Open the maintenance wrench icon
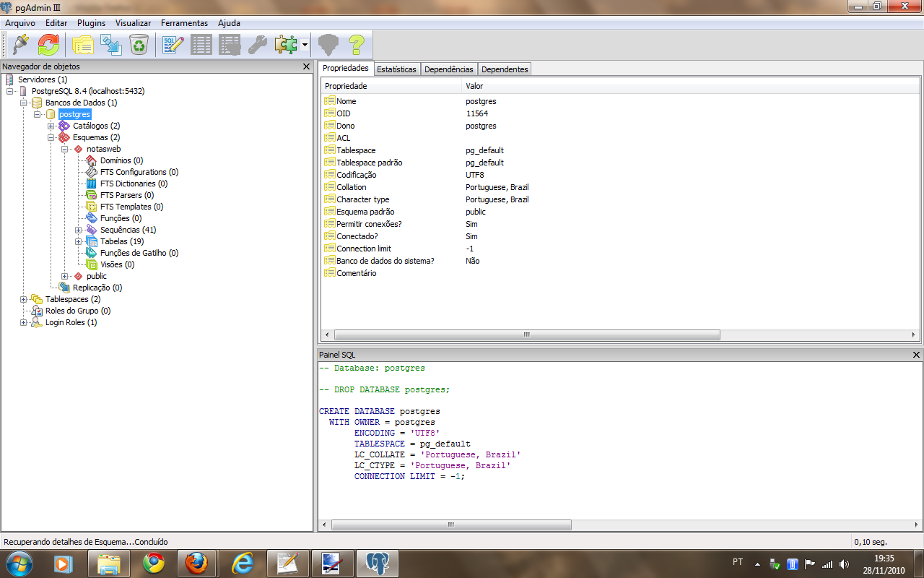This screenshot has height=578, width=924. point(258,45)
